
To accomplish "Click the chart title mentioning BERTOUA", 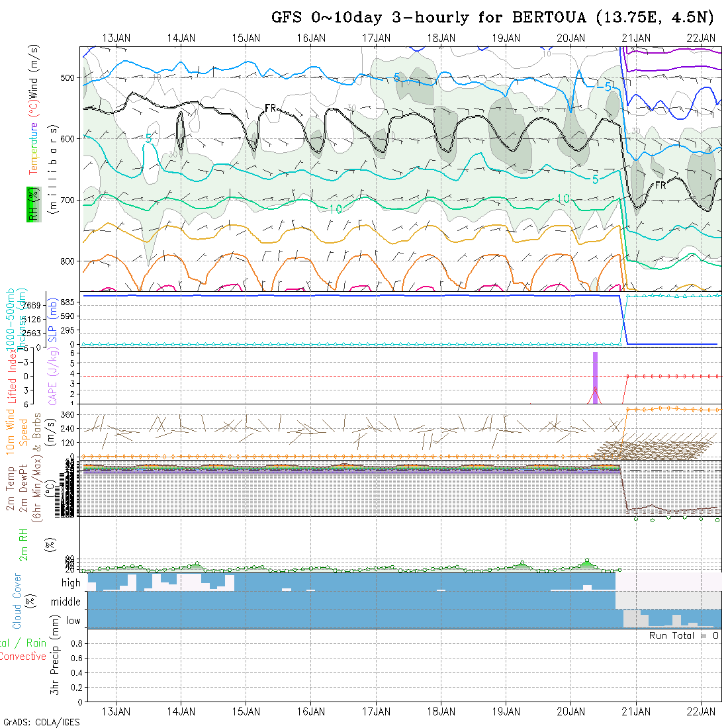I will [x=493, y=18].
